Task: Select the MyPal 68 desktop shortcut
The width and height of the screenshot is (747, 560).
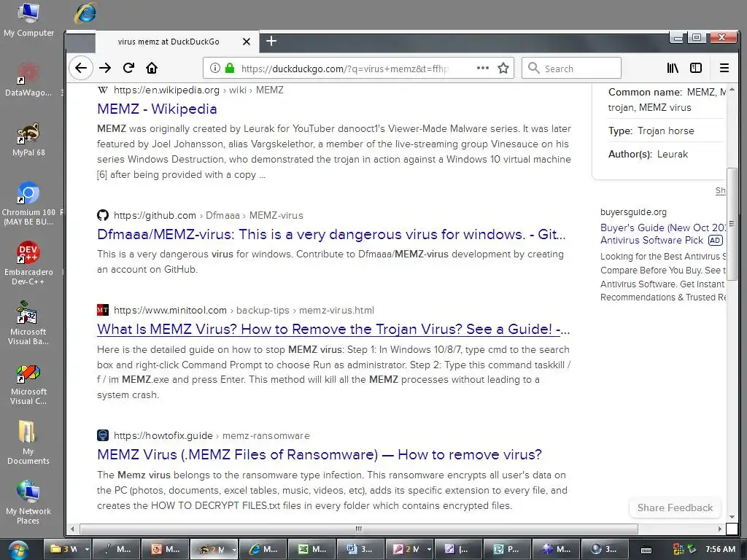Action: 28,140
